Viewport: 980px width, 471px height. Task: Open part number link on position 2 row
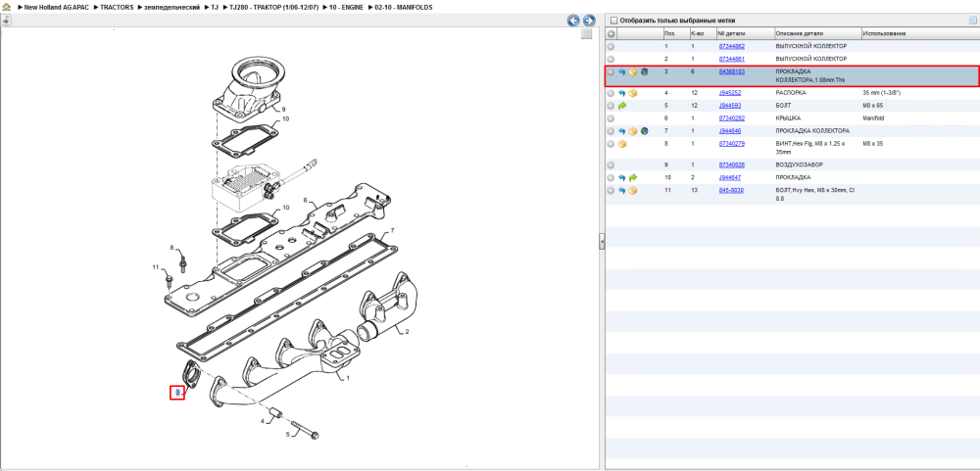[731, 58]
